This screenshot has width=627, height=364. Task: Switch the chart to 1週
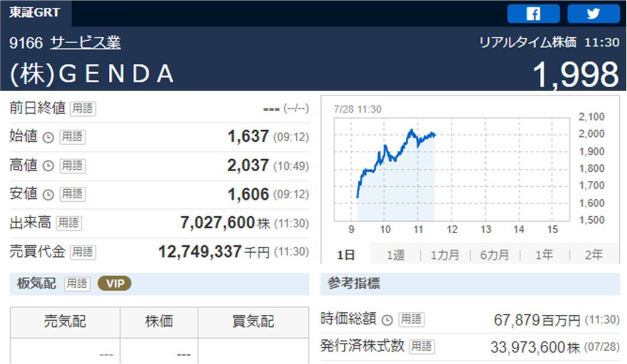coord(396,255)
